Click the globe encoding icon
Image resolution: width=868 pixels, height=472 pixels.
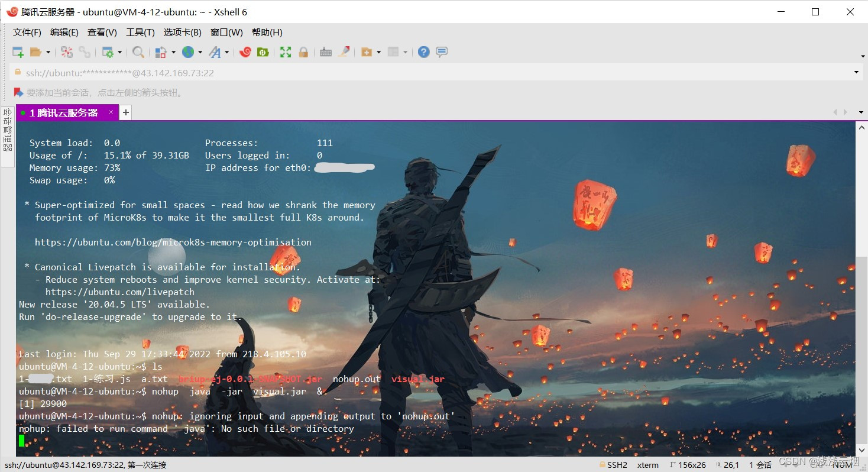click(x=188, y=52)
